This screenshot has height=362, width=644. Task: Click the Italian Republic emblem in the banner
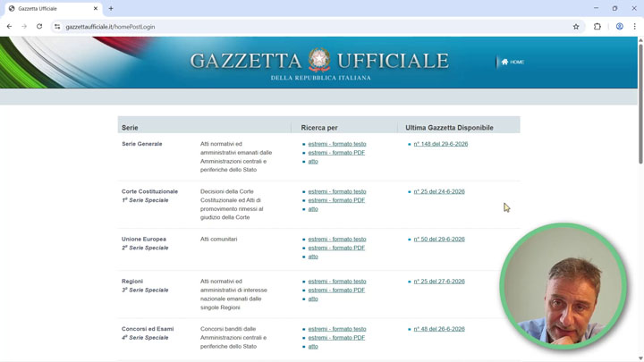[319, 60]
